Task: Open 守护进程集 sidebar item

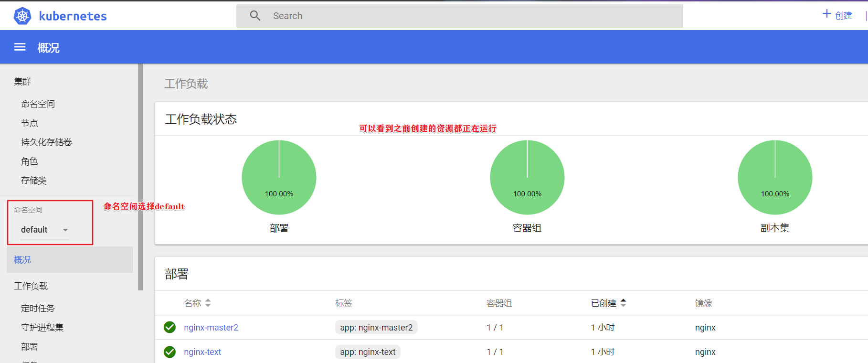Action: pyautogui.click(x=42, y=328)
